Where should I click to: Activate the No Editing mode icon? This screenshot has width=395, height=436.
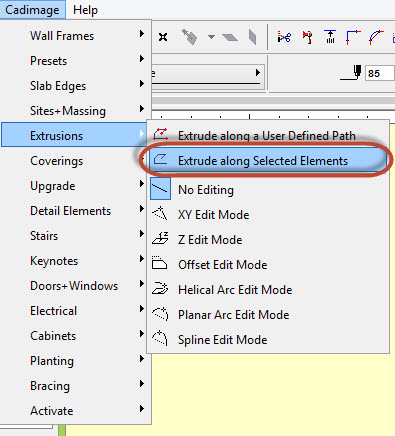pyautogui.click(x=160, y=189)
